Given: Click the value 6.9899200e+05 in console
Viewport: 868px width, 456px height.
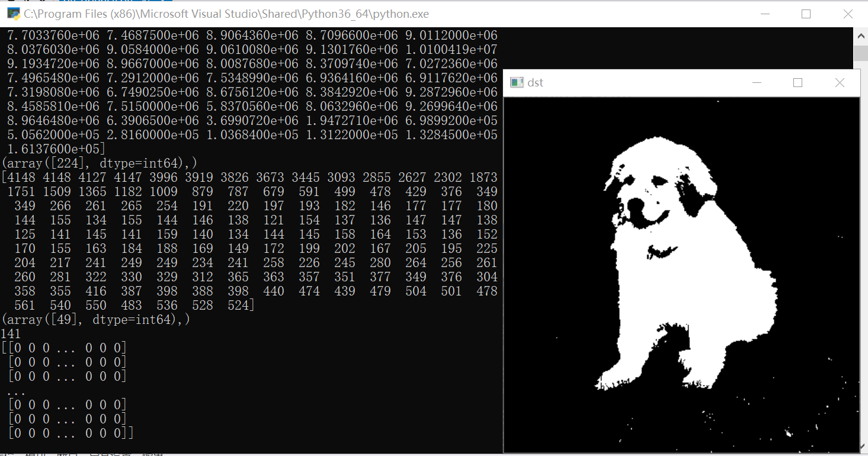Looking at the screenshot, I should (451, 121).
